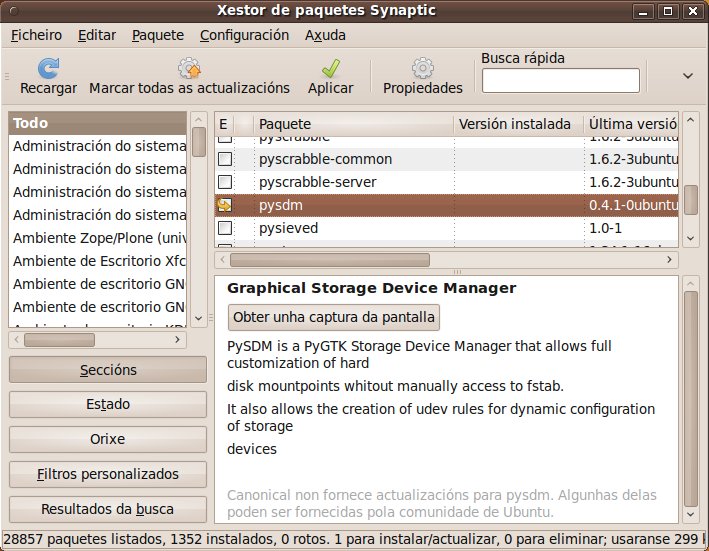Screen dimensions: 709x551
Task: Open the Paquete menu
Action: [x=158, y=35]
